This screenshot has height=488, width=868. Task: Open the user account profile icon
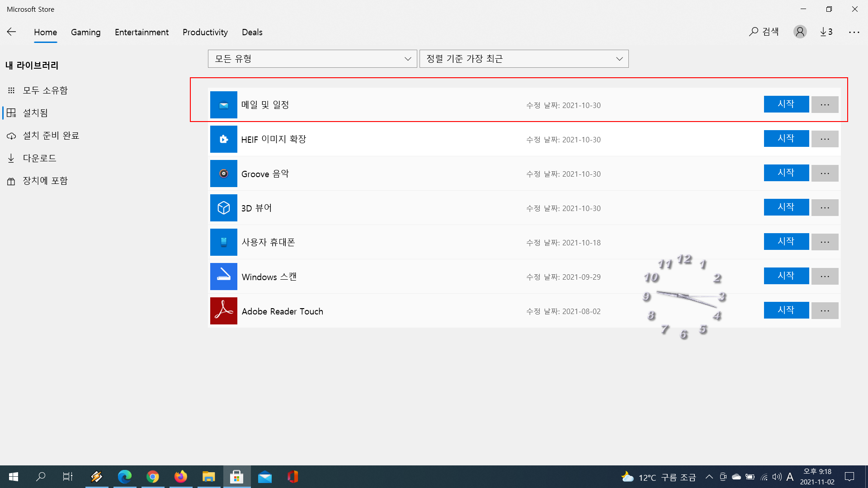pyautogui.click(x=800, y=32)
